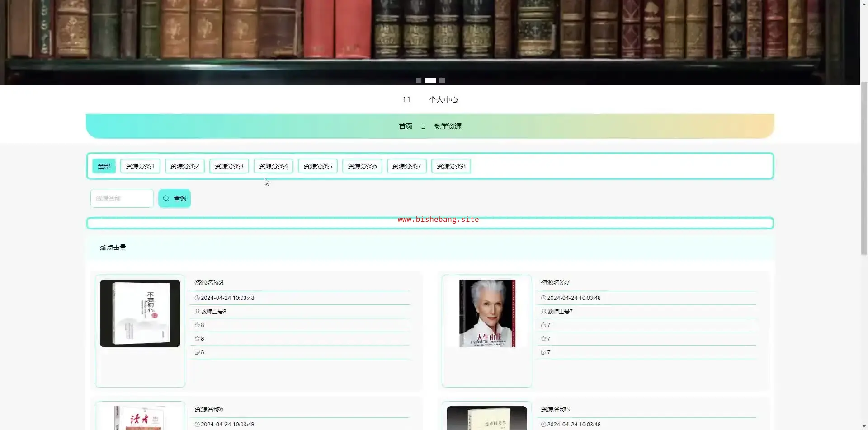This screenshot has width=868, height=430.
Task: Open the 个人中心 menu item
Action: [x=443, y=100]
